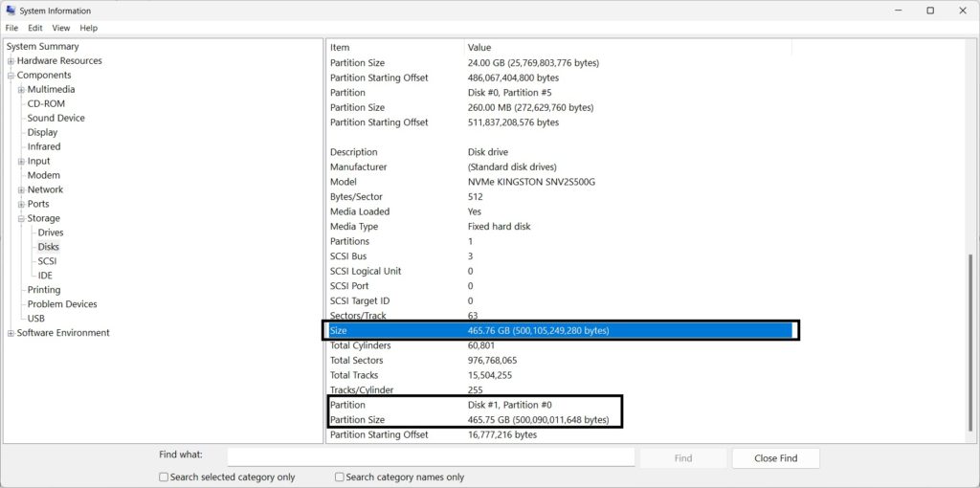Select Network in the tree

(x=45, y=190)
